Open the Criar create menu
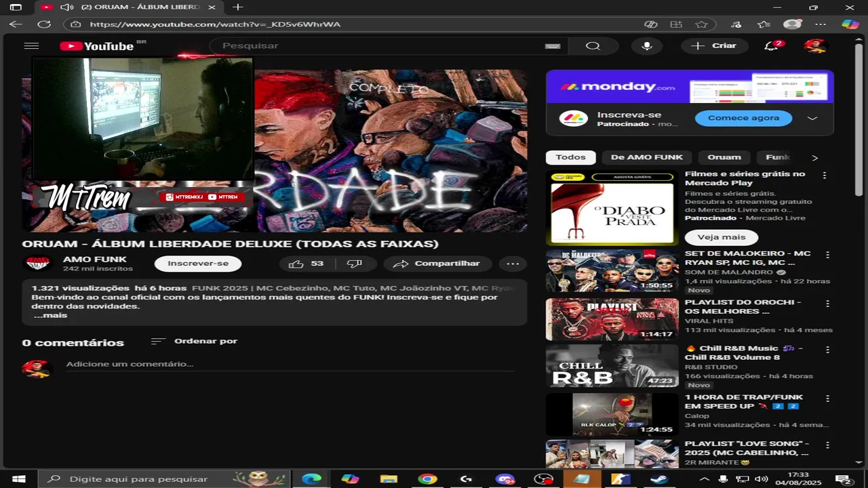This screenshot has width=868, height=488. (x=715, y=45)
